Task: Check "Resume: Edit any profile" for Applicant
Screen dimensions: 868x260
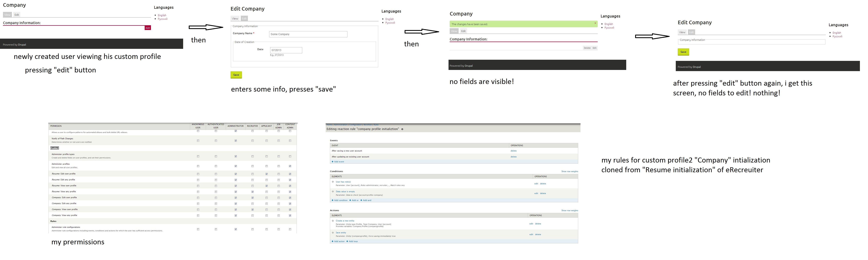Action: [x=267, y=180]
